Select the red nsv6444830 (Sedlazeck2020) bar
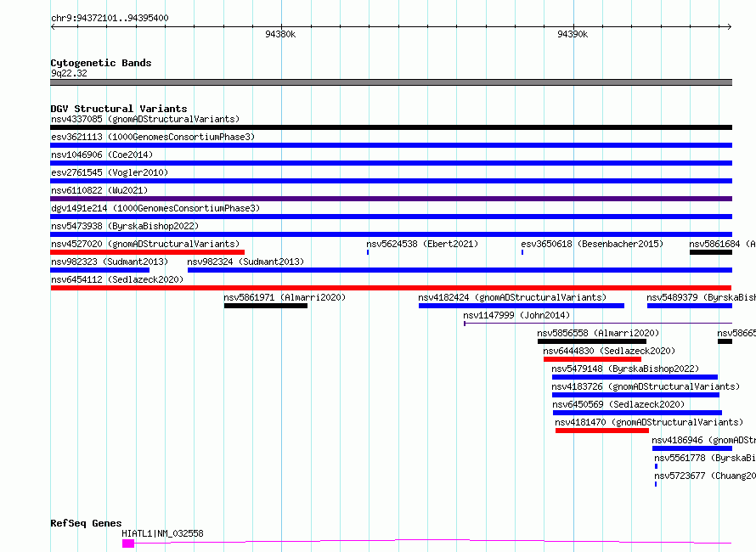Viewport: 756px width, 552px height. pos(592,359)
